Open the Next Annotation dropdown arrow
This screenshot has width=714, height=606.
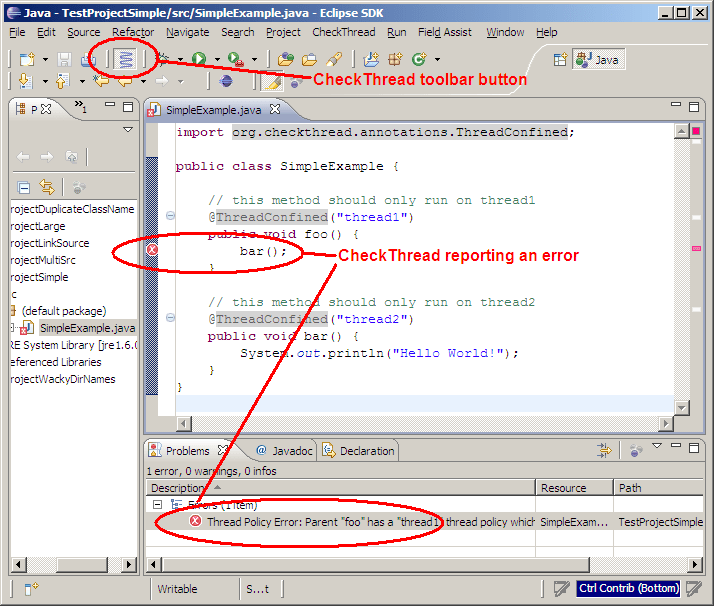pos(45,81)
